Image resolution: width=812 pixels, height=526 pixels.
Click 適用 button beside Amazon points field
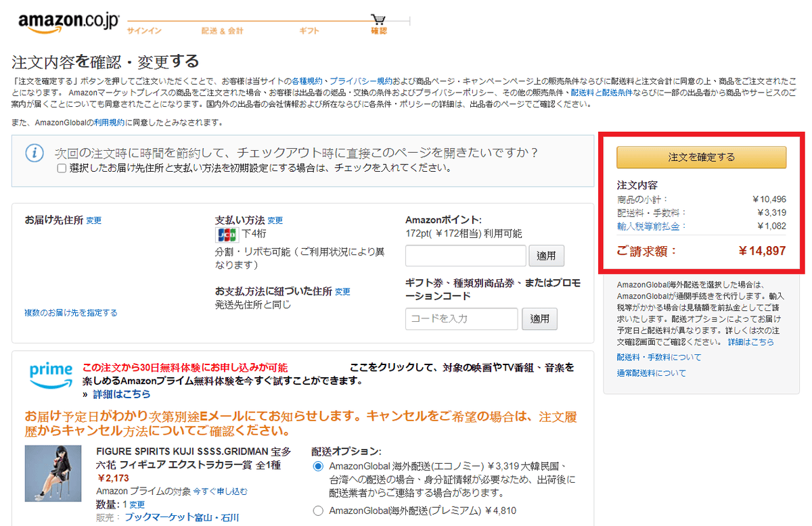546,256
